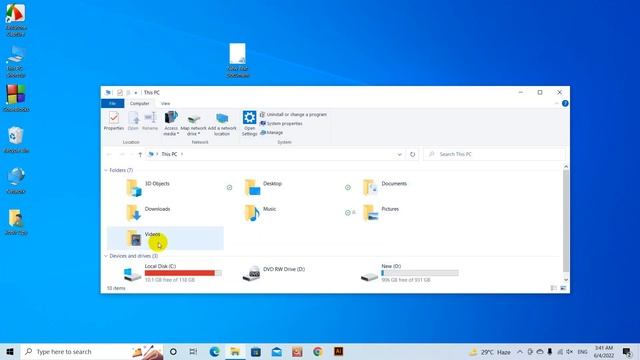This screenshot has width=640, height=360.
Task: Click This PC in the address path
Action: [x=169, y=154]
